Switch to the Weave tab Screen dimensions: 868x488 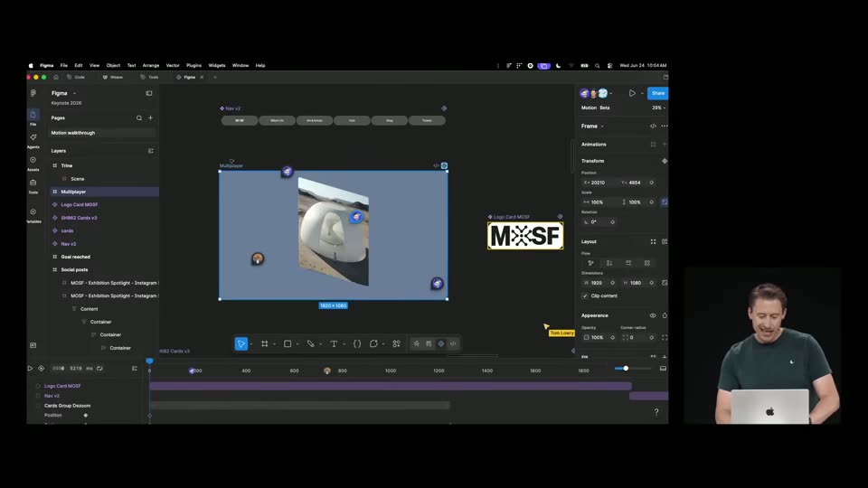click(x=113, y=77)
